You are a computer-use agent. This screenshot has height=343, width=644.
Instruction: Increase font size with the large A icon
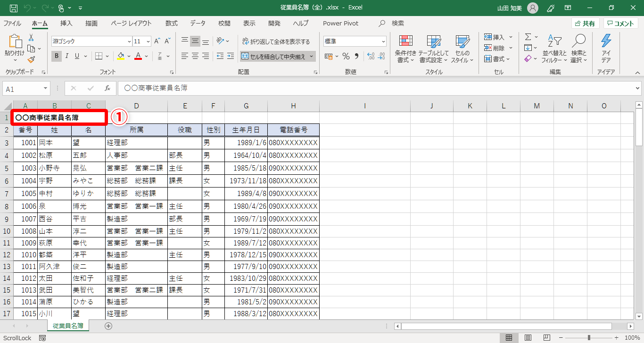[157, 41]
